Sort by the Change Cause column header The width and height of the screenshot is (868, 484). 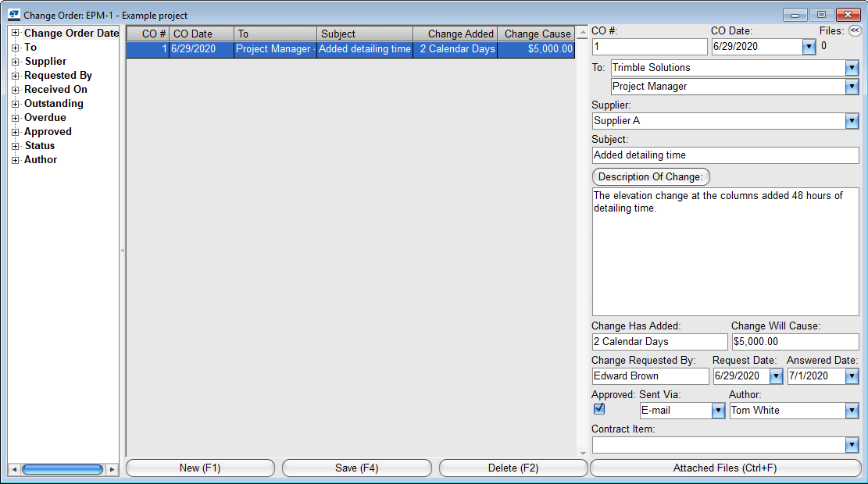click(x=536, y=34)
